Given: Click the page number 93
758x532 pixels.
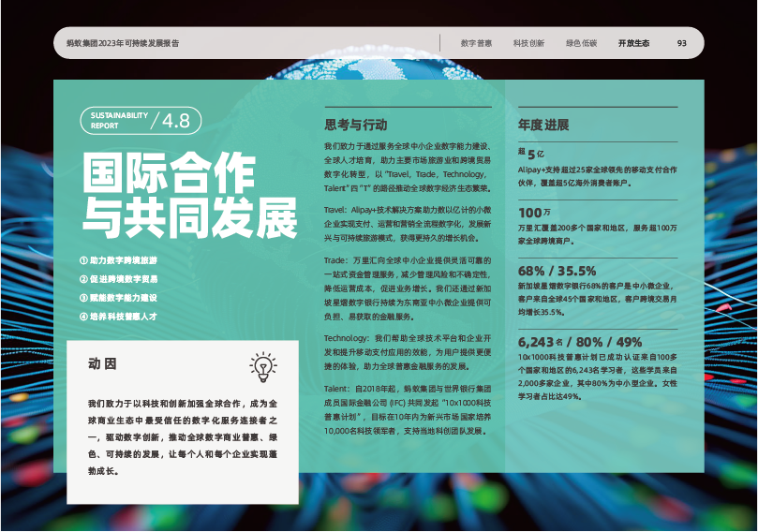Looking at the screenshot, I should tap(682, 43).
